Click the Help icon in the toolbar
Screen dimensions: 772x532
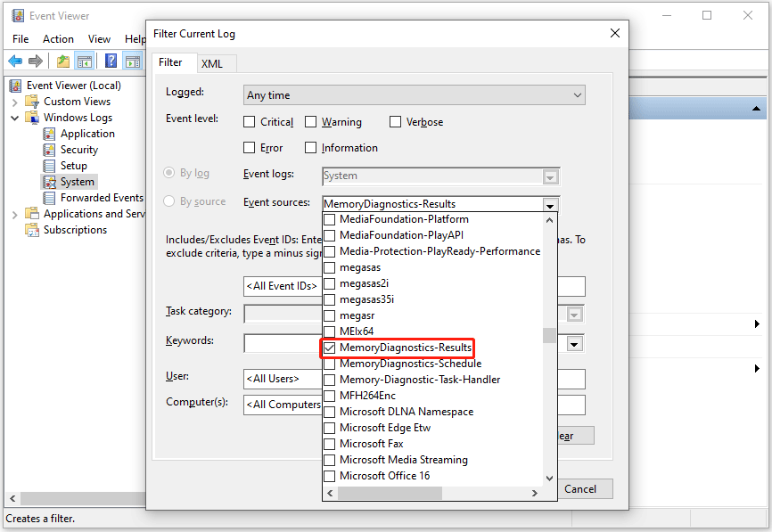pyautogui.click(x=110, y=61)
